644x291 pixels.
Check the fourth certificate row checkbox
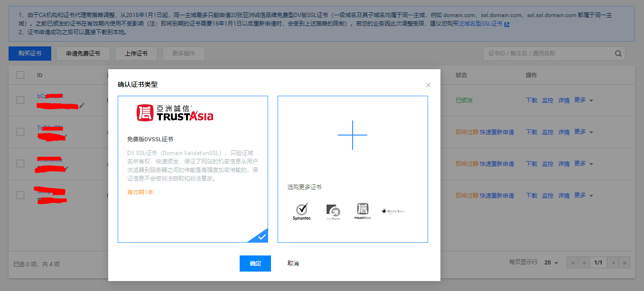click(20, 195)
